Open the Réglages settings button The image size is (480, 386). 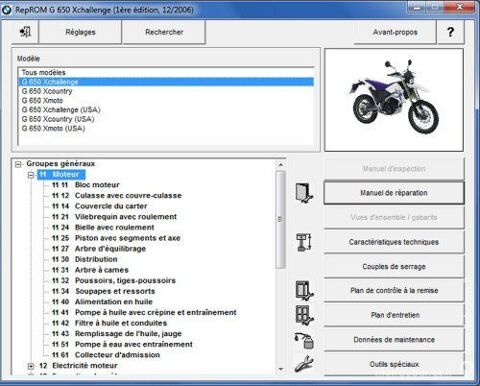[80, 32]
